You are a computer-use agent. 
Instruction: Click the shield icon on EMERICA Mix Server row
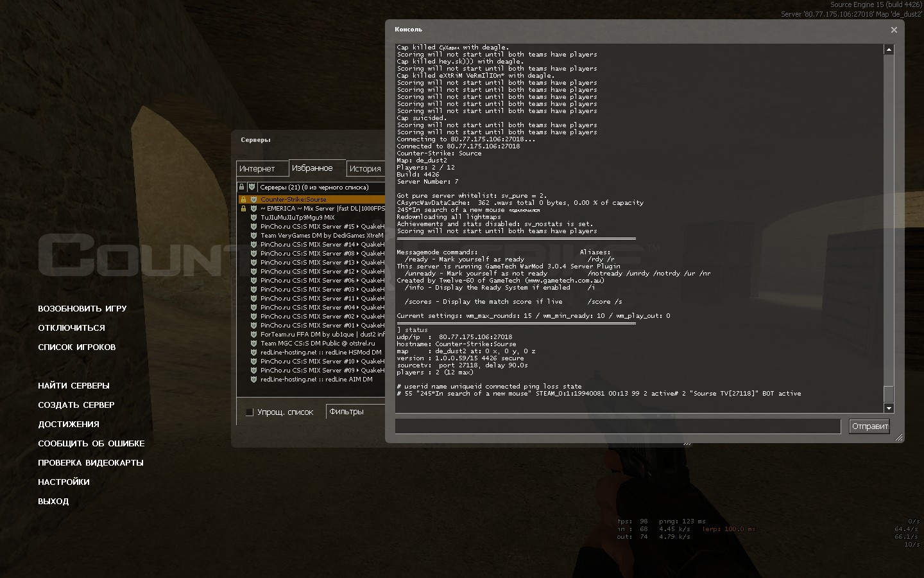(x=253, y=209)
